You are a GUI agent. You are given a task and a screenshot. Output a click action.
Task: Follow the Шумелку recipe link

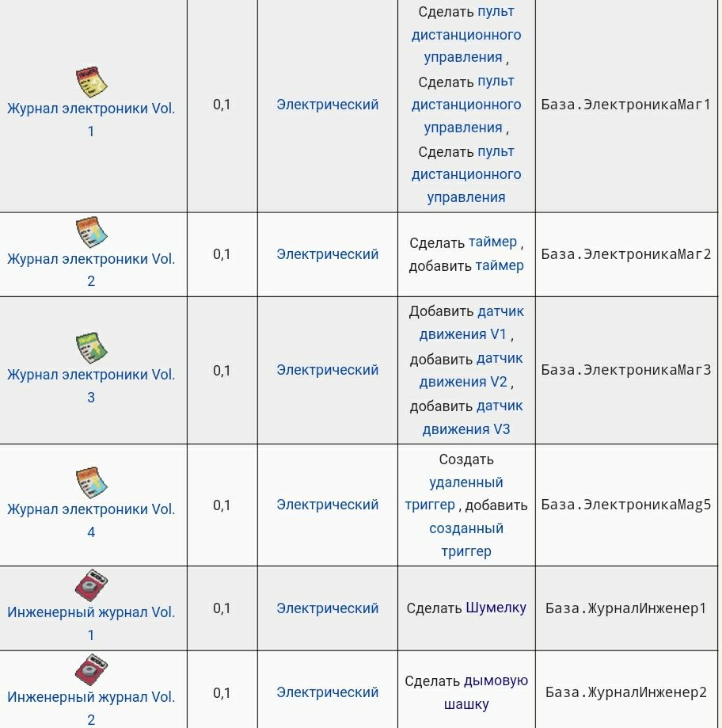coord(496,608)
